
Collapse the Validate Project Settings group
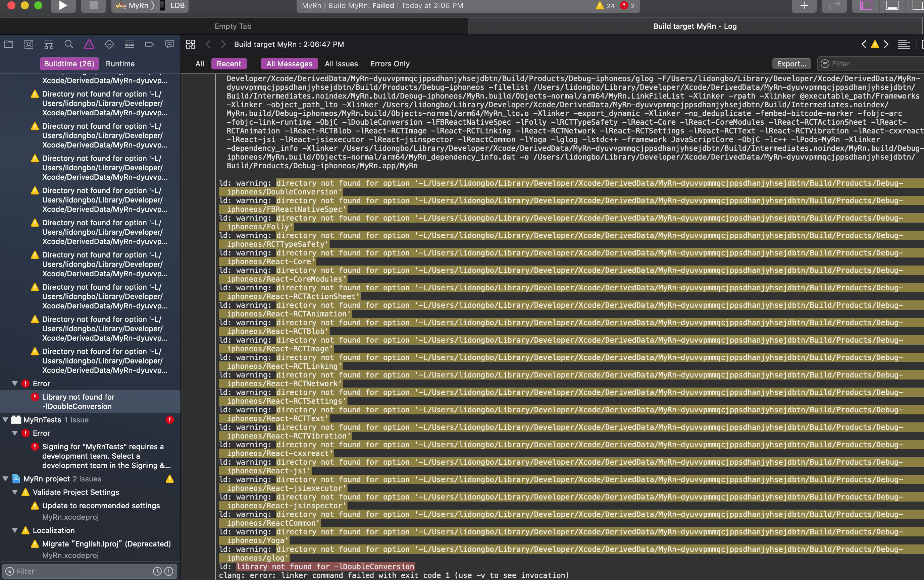(14, 492)
